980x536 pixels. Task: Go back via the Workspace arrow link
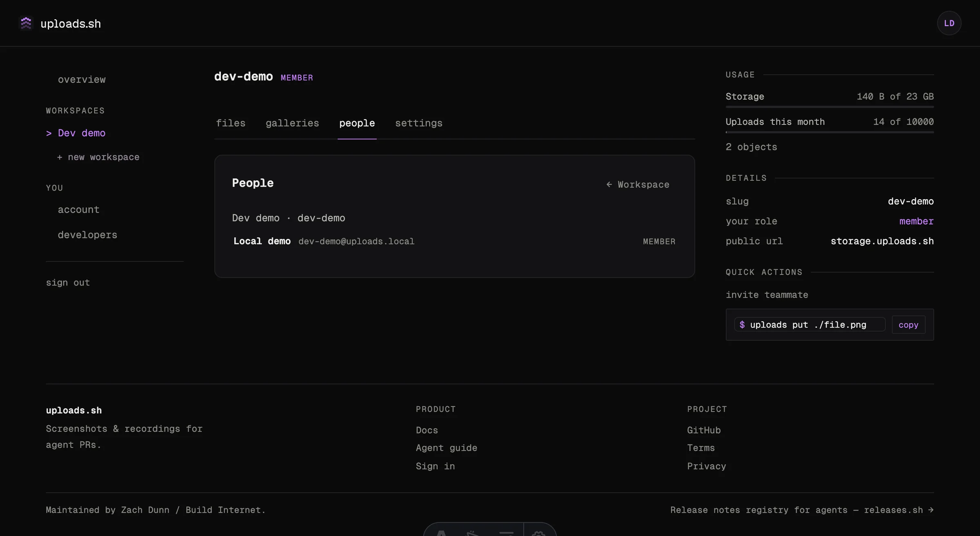click(x=637, y=185)
